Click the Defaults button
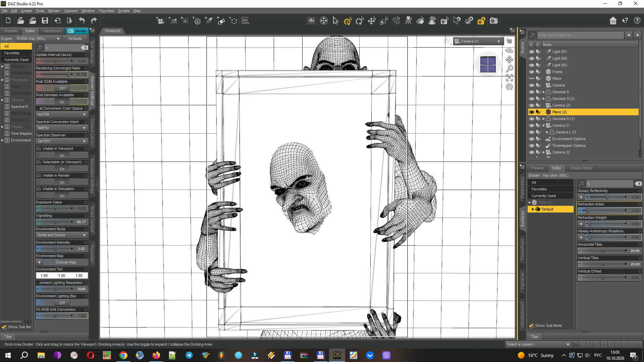 point(75,39)
